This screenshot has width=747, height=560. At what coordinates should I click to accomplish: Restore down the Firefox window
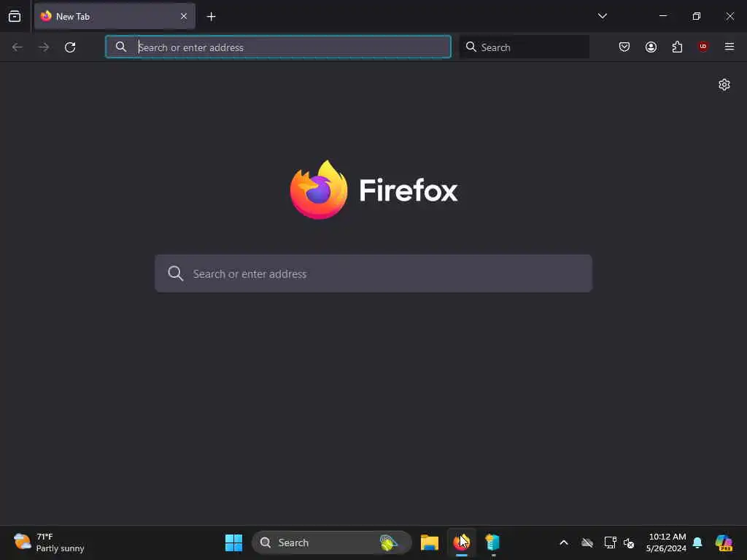click(697, 16)
